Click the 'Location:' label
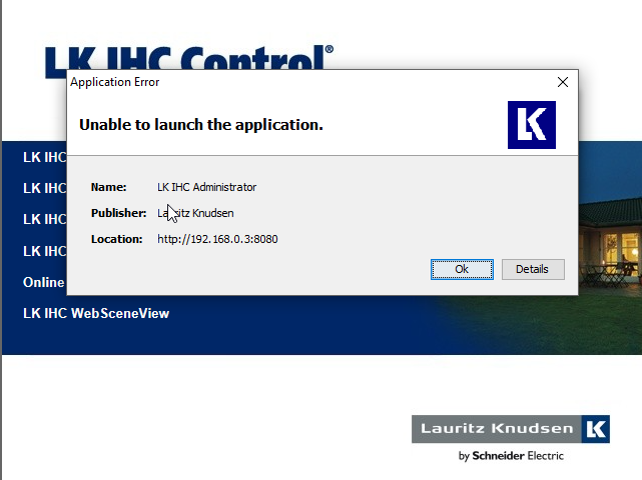The image size is (642, 480). click(x=117, y=239)
